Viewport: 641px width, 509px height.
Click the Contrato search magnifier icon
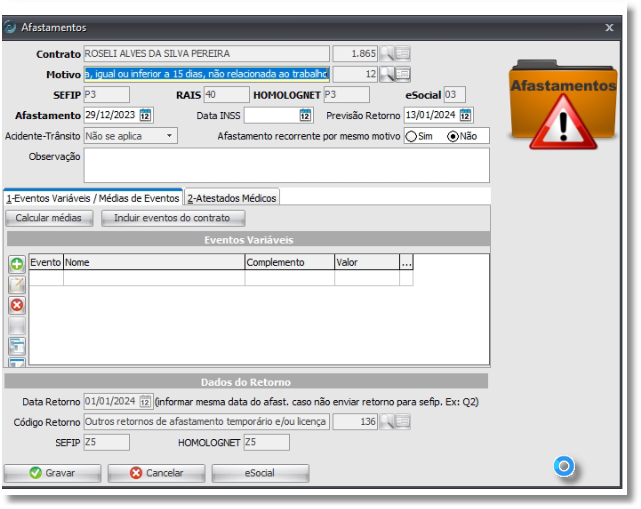386,54
